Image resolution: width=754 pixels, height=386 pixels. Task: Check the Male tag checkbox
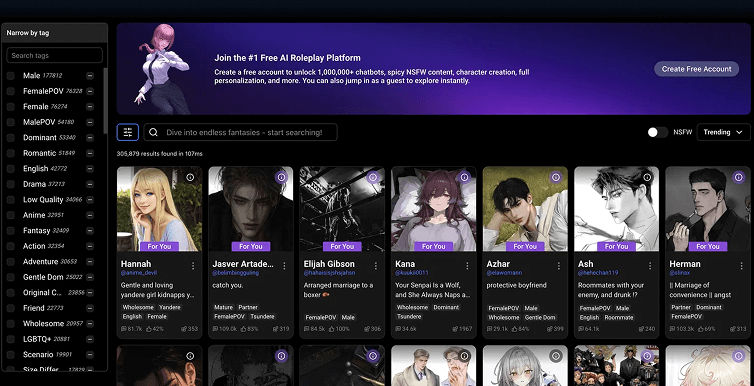[11, 75]
